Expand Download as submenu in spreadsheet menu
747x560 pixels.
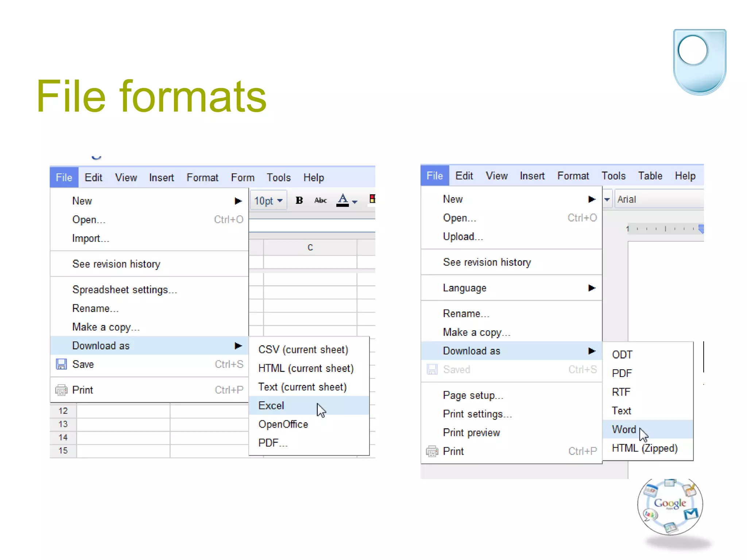coord(238,346)
